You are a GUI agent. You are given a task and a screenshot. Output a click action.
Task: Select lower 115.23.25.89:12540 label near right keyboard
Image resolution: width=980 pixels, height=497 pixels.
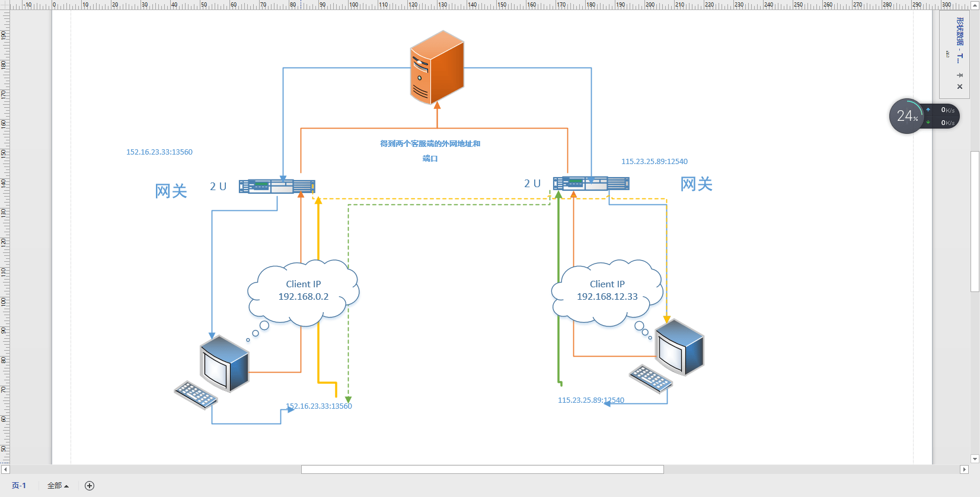click(591, 400)
